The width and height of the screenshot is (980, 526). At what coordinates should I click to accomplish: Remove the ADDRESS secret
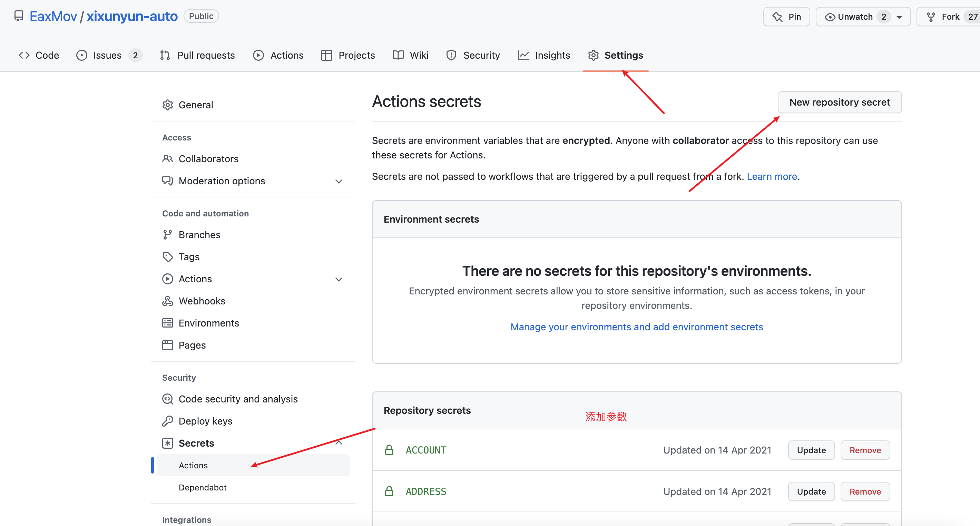[865, 491]
